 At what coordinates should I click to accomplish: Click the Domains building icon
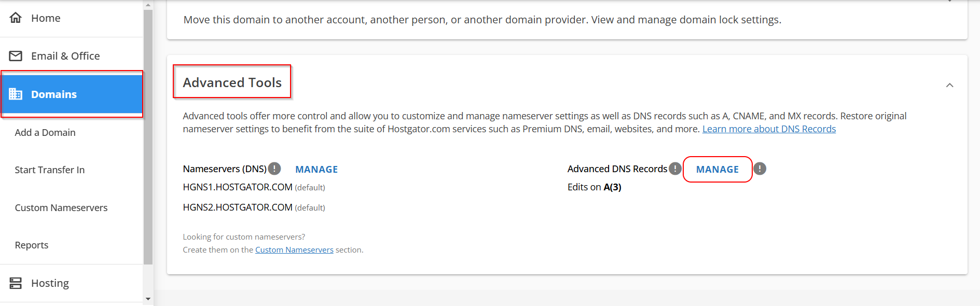click(16, 94)
